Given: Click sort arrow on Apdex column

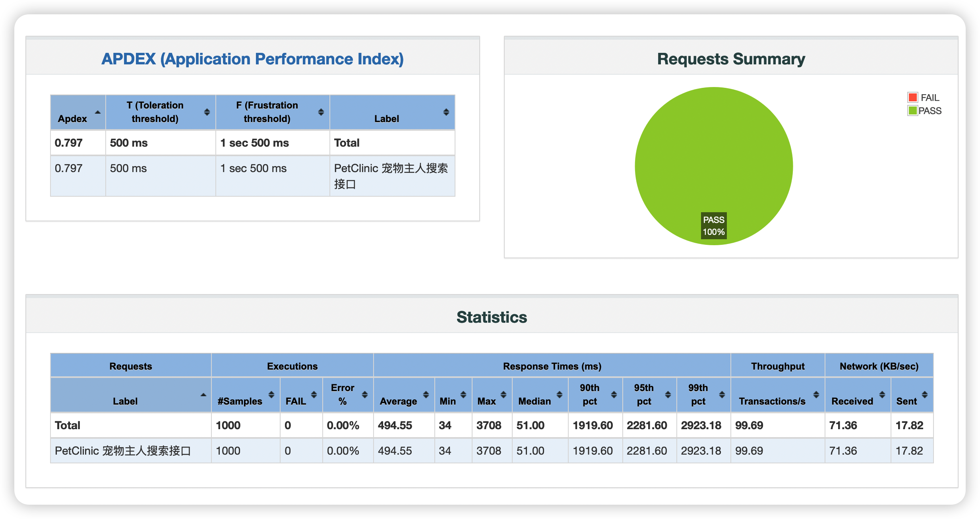Looking at the screenshot, I should (x=97, y=112).
